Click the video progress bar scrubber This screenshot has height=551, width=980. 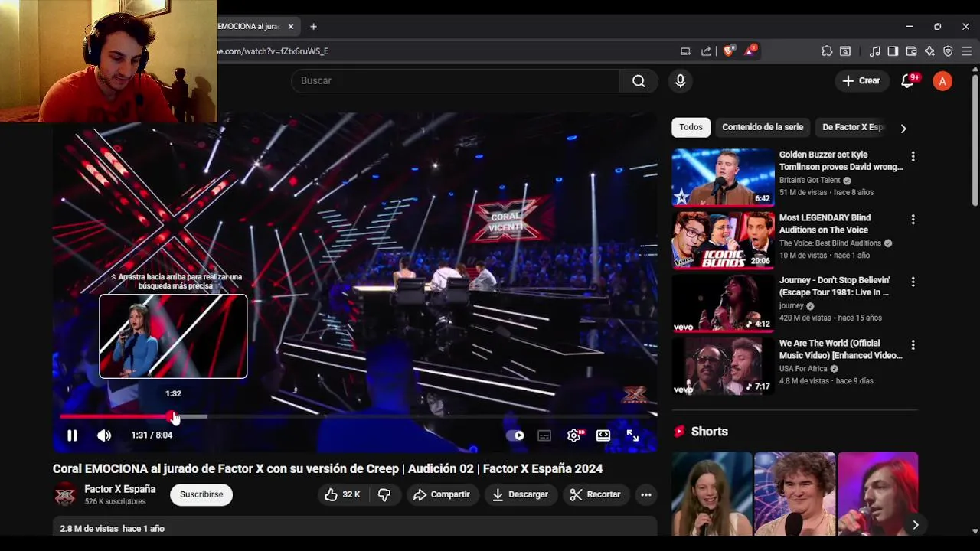[x=173, y=416]
